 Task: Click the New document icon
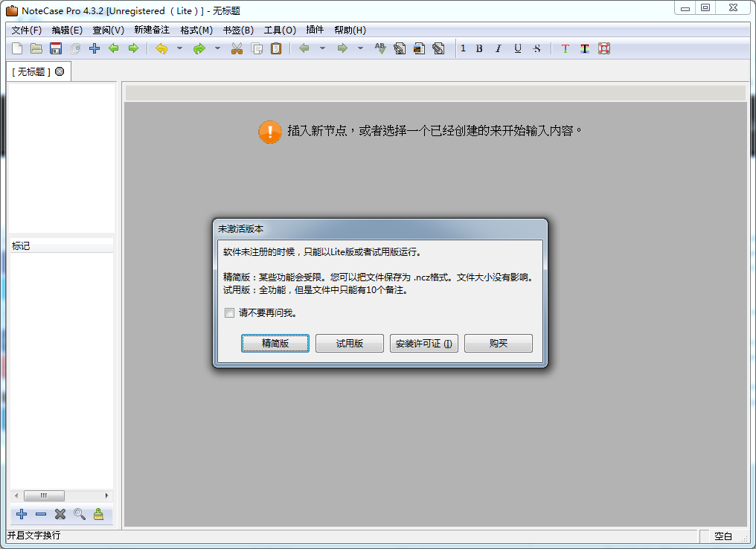[x=17, y=48]
